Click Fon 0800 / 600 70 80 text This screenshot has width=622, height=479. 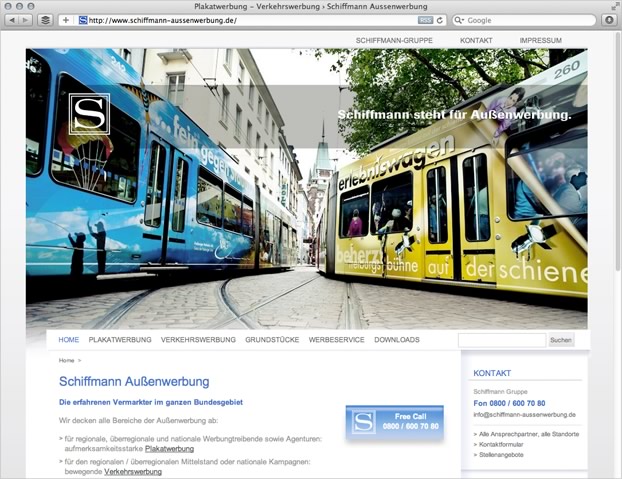(509, 403)
